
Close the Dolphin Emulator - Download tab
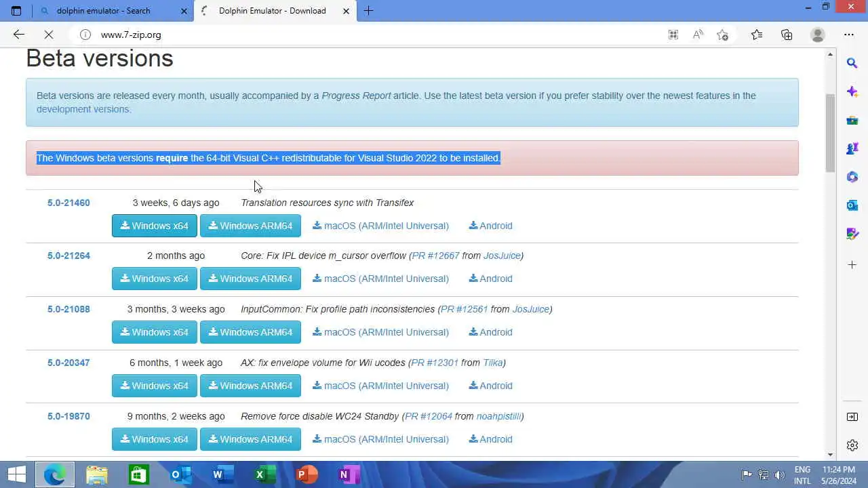click(347, 11)
